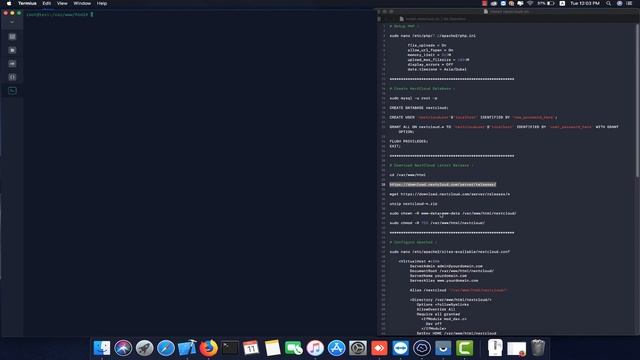Open Safari compass icon in dock
Screen dimensions: 640x360
click(x=166, y=348)
